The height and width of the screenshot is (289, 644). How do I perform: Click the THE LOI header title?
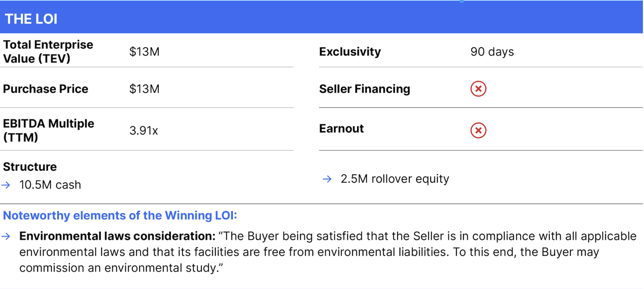point(31,19)
